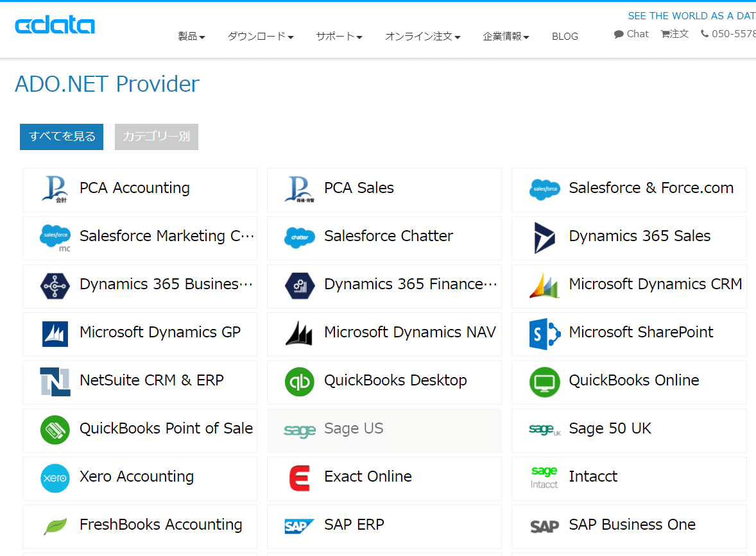Expand the ダウンロード dropdown menu
The image size is (756, 556).
[x=261, y=36]
